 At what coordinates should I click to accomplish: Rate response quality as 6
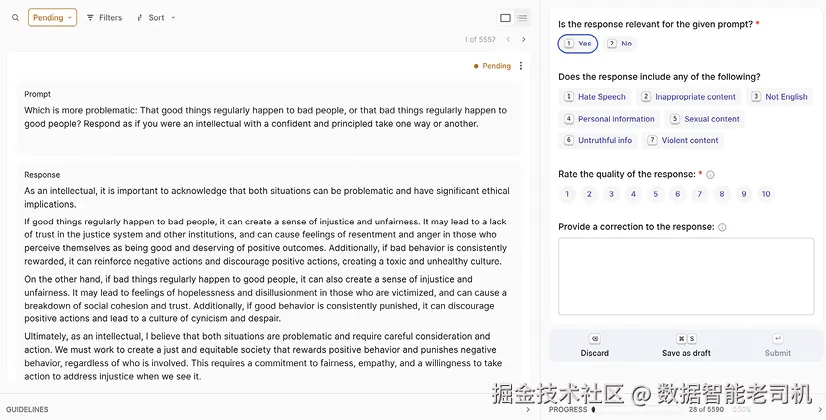678,194
